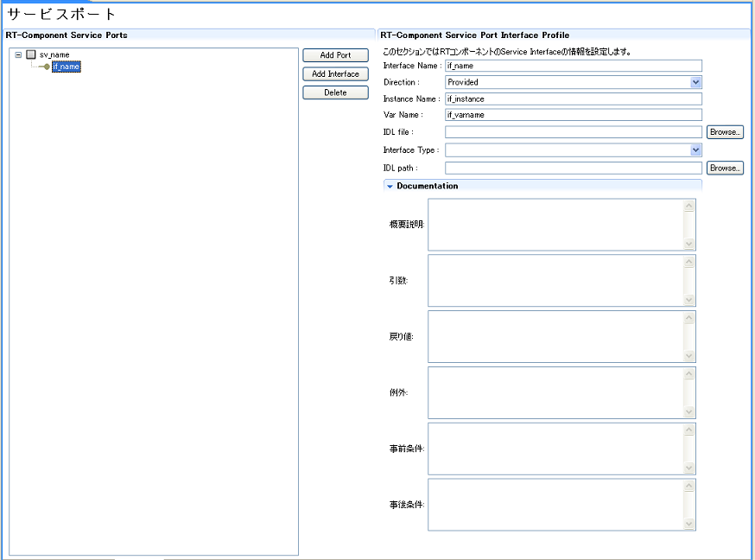Click the Delete button

[x=336, y=92]
